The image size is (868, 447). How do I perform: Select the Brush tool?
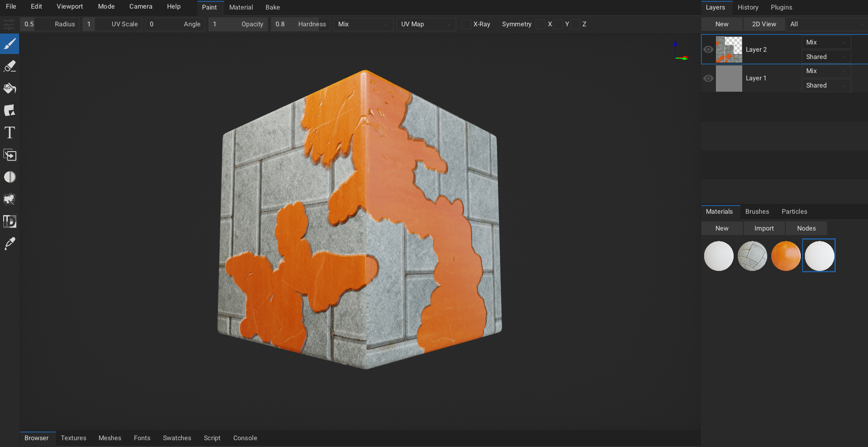pos(10,44)
